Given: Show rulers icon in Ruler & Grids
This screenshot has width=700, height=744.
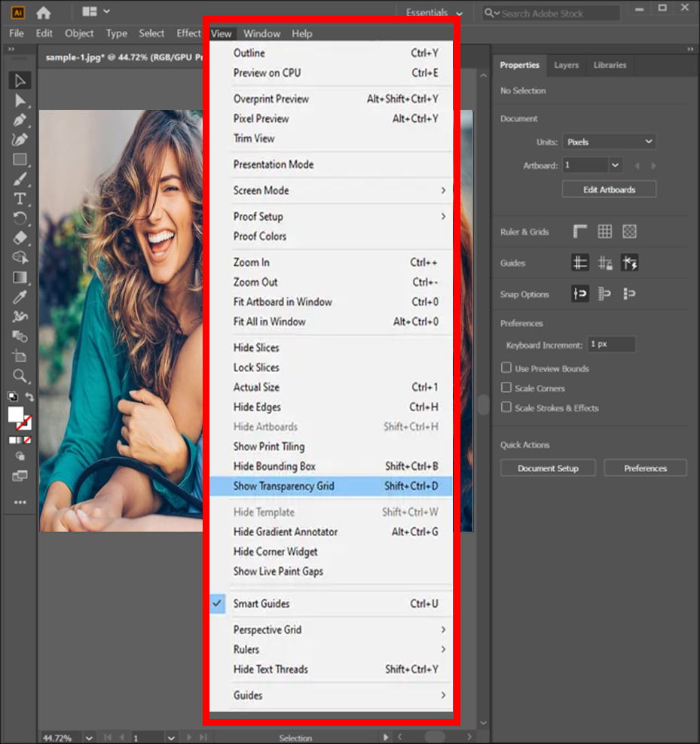Looking at the screenshot, I should click(x=580, y=231).
